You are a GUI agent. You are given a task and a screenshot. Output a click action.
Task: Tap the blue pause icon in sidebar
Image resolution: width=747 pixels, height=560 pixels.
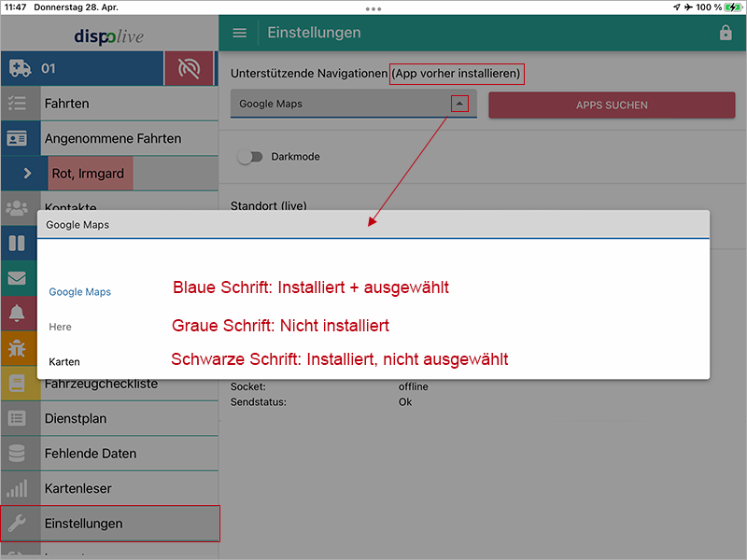pyautogui.click(x=17, y=244)
